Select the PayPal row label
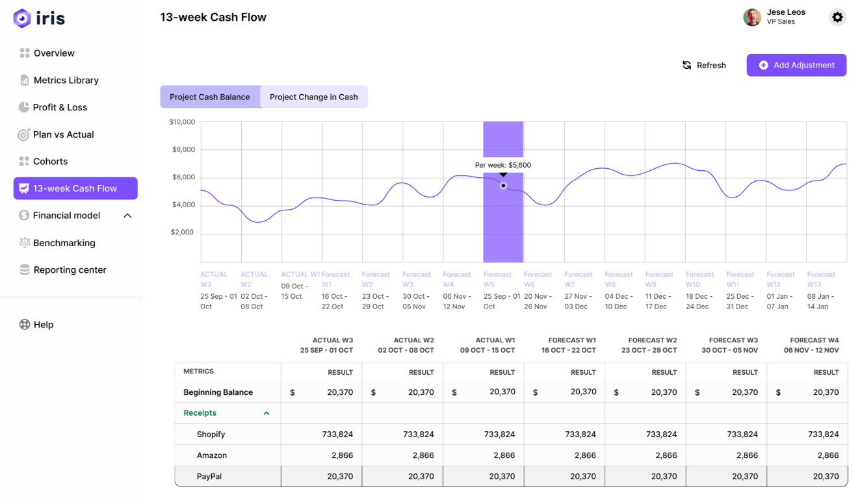The width and height of the screenshot is (860, 504). pos(209,476)
